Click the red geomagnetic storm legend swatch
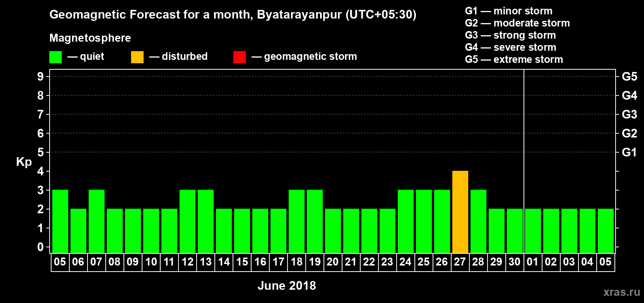 [x=239, y=57]
